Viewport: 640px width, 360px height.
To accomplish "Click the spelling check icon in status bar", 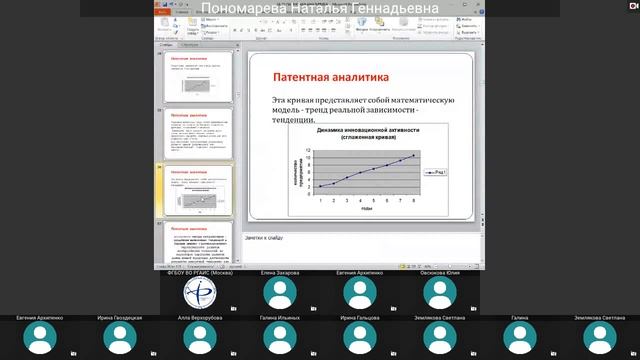I will [x=222, y=267].
